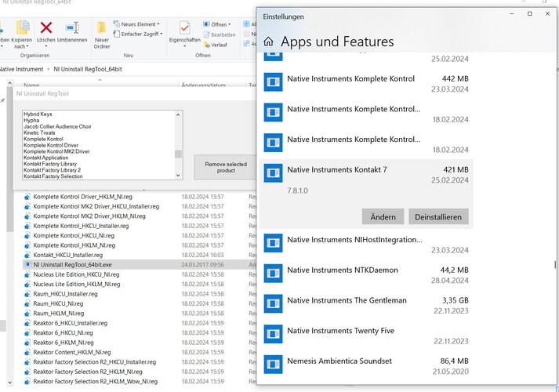The height and width of the screenshot is (392, 559).
Task: Select Nucleus Lite Edition_HKLM_NI.reg file
Action: pos(77,285)
